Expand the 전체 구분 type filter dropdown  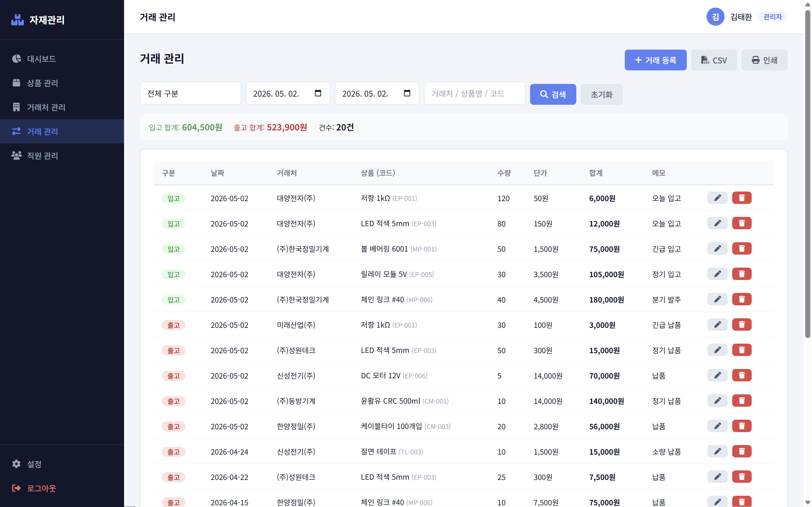click(x=190, y=93)
